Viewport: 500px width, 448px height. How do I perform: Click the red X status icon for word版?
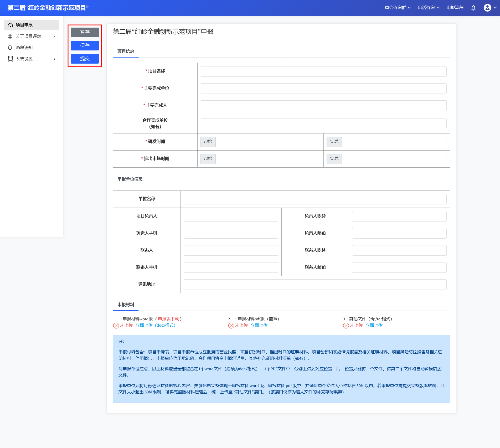[116, 326]
